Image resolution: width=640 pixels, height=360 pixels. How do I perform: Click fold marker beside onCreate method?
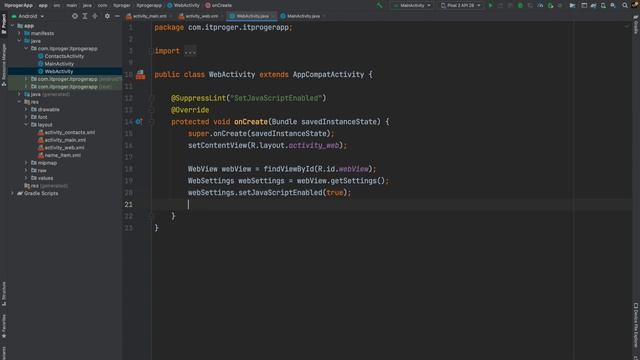point(151,122)
